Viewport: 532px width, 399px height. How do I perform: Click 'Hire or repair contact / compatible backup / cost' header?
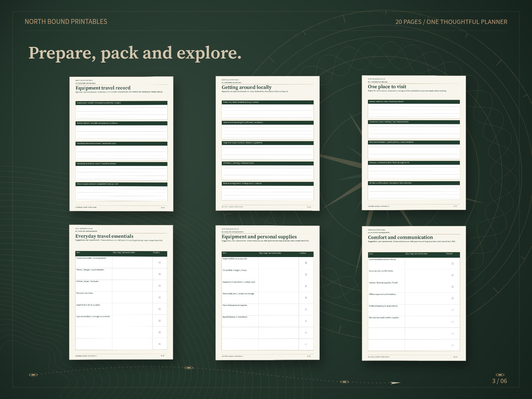pyautogui.click(x=121, y=184)
